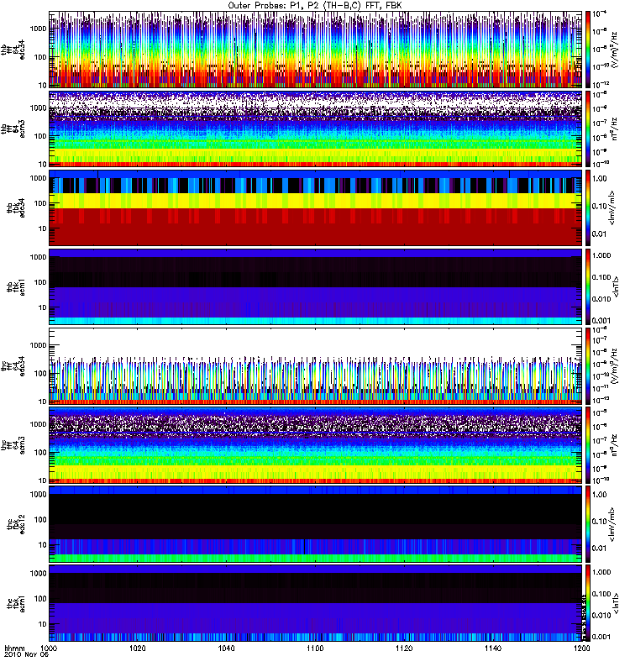The image size is (630, 672).
Task: Click the "(V/m)²/Hz" unit label beside thc edc34 color bar
Action: point(615,366)
